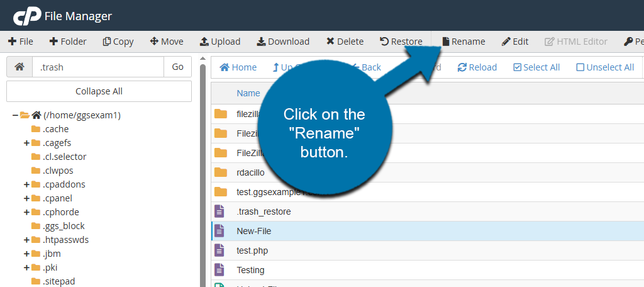This screenshot has width=644, height=287.
Task: Click the Copy toolbar button
Action: pos(118,42)
